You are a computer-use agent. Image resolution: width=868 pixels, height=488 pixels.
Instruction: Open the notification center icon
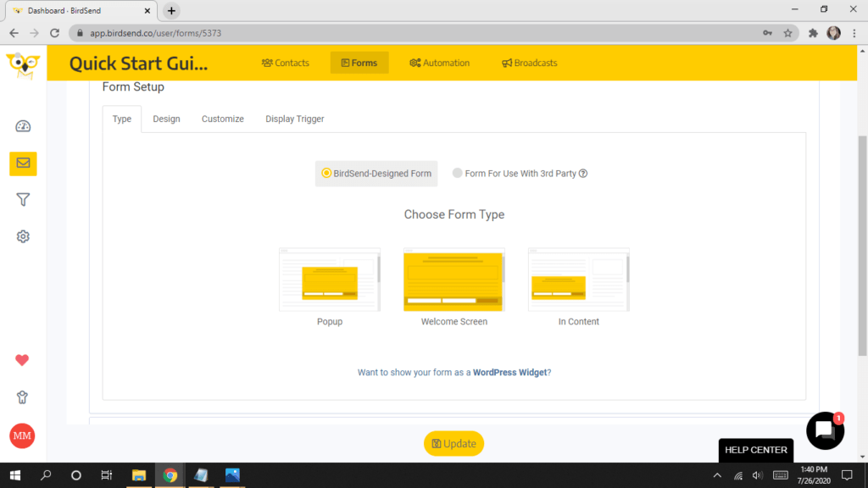click(x=847, y=475)
